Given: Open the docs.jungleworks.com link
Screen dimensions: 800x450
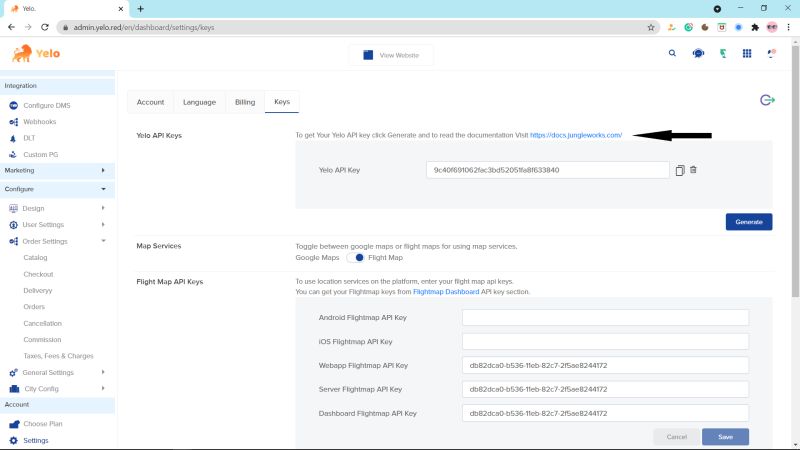Looking at the screenshot, I should click(576, 135).
